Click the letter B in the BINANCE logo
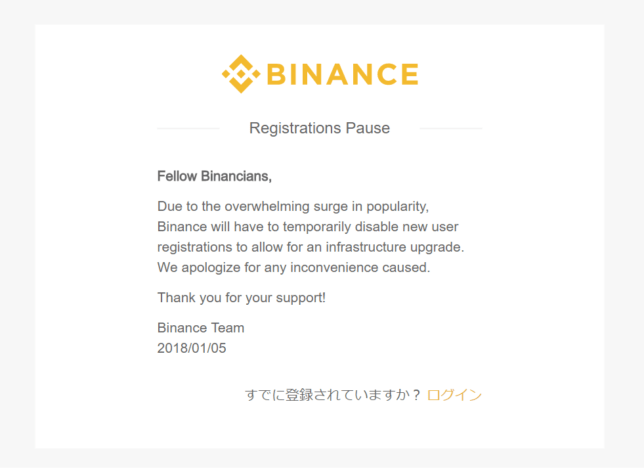Screen dimensions: 644x473 pyautogui.click(x=276, y=74)
